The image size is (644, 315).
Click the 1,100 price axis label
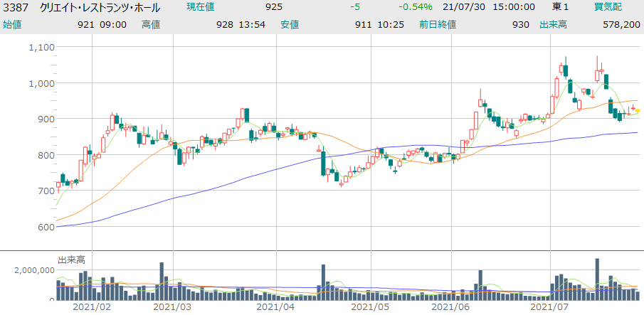(x=43, y=47)
